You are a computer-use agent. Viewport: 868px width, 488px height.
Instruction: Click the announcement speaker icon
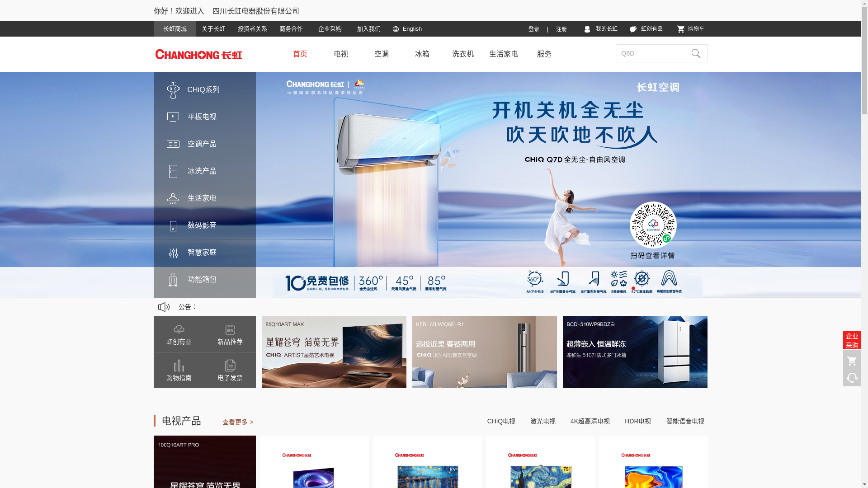click(x=164, y=307)
